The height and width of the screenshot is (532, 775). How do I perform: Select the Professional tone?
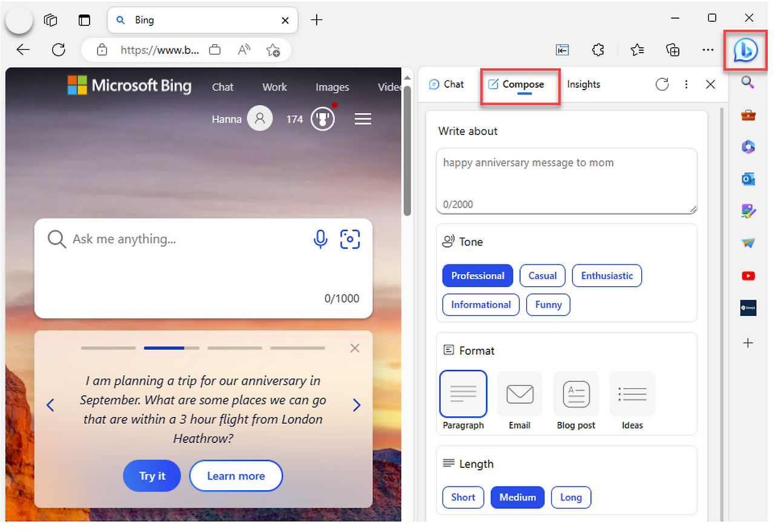478,275
